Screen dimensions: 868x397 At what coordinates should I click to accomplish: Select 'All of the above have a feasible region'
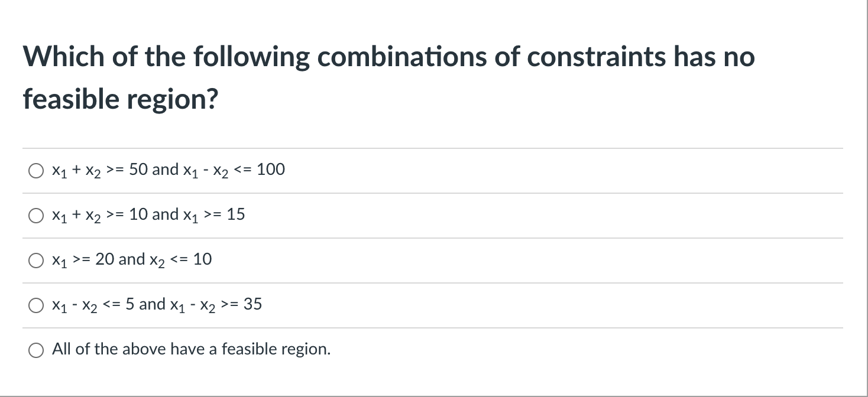tap(35, 350)
